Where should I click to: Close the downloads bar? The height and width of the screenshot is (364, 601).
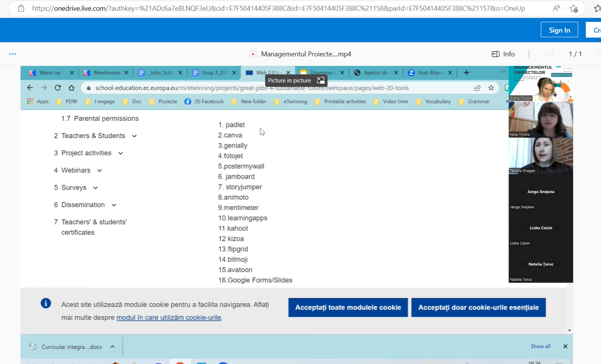[565, 346]
